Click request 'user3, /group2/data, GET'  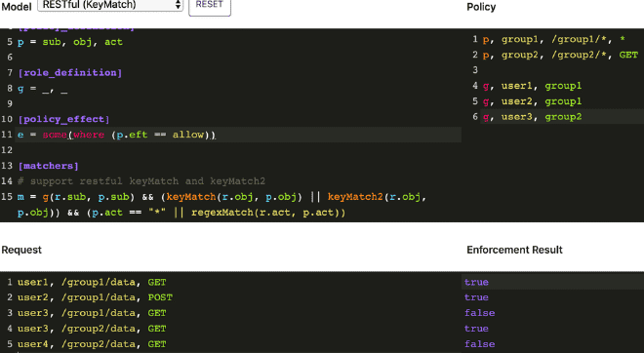pos(92,329)
